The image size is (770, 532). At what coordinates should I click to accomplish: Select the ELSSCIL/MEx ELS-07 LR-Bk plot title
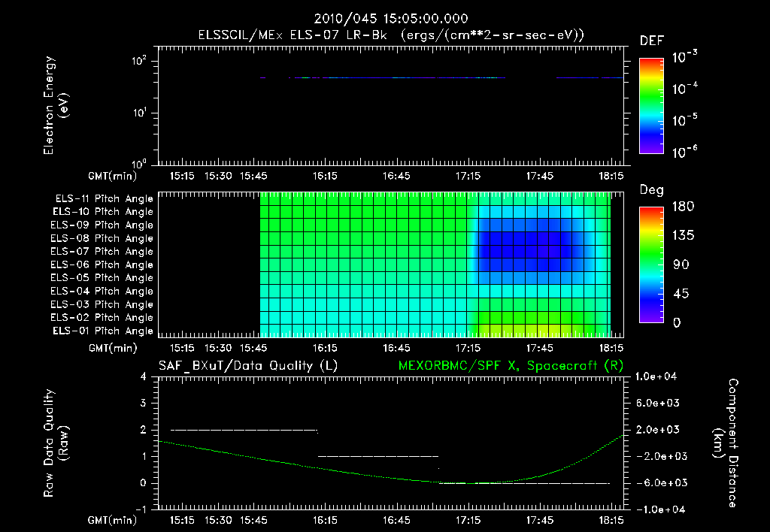click(x=391, y=35)
